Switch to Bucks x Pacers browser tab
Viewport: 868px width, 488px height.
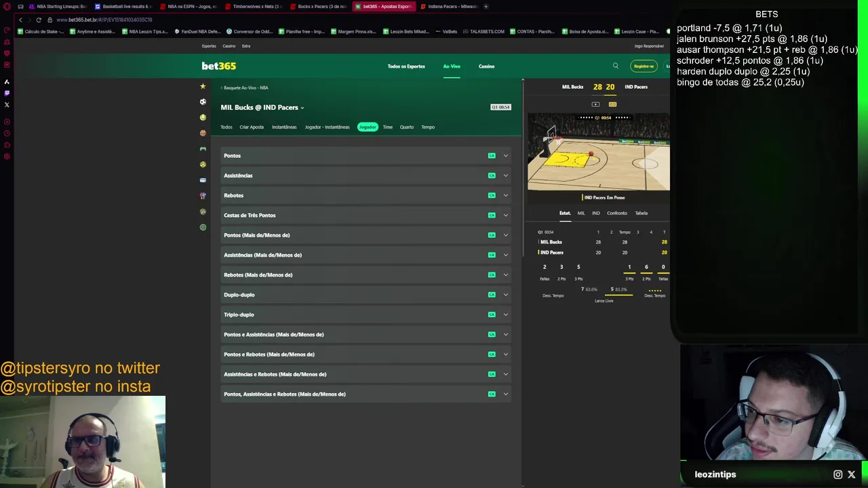[319, 6]
